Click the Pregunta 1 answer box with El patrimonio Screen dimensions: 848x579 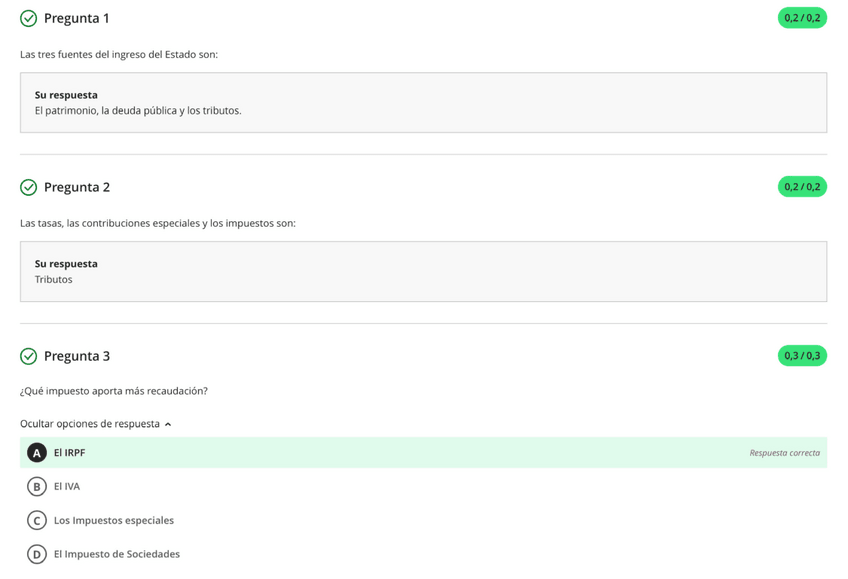[x=423, y=103]
